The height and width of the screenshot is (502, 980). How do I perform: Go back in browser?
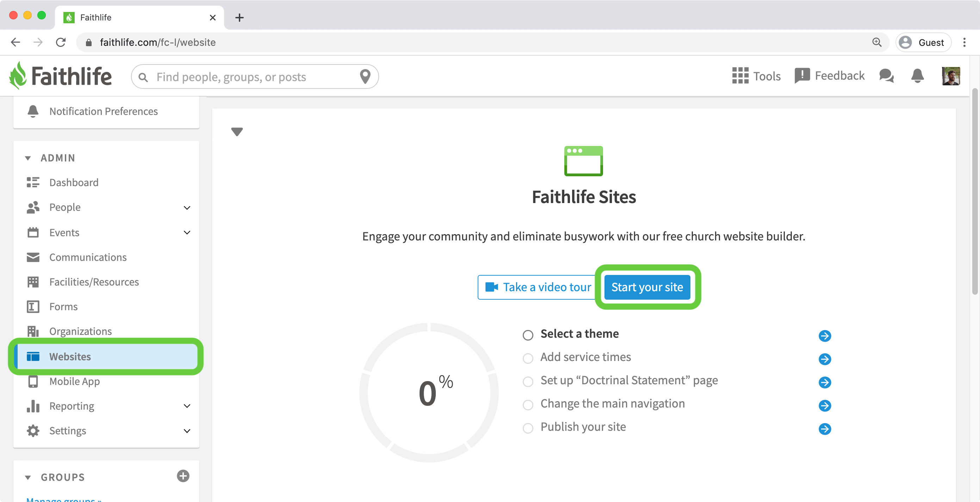click(x=15, y=42)
